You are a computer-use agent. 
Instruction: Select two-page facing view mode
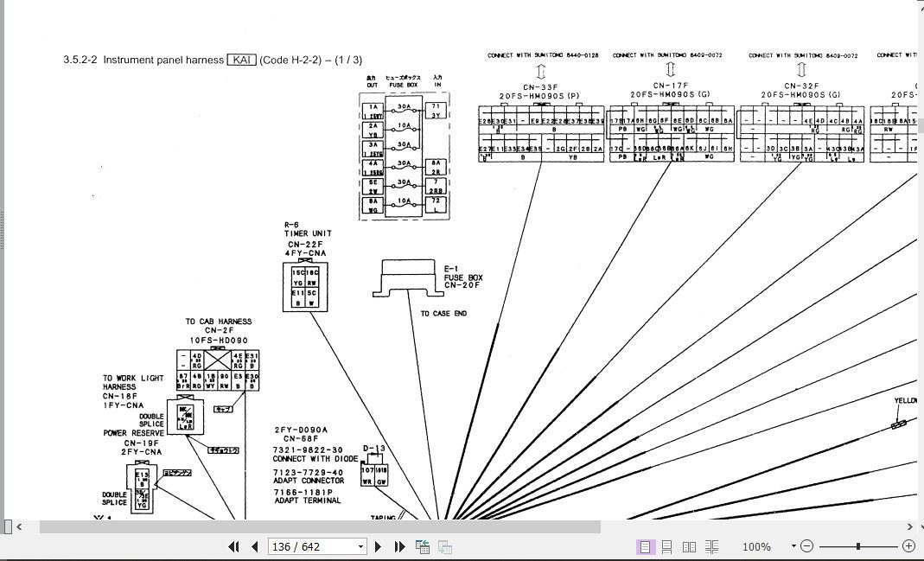click(690, 547)
